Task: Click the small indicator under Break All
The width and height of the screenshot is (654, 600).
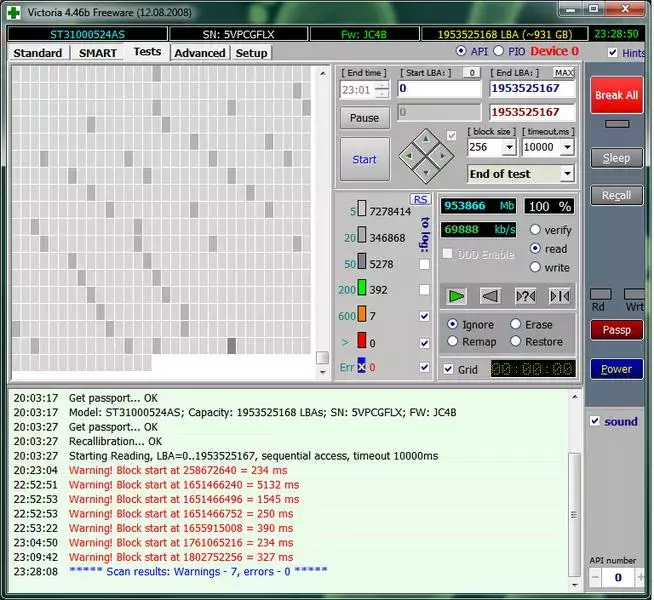Action: pos(617,124)
